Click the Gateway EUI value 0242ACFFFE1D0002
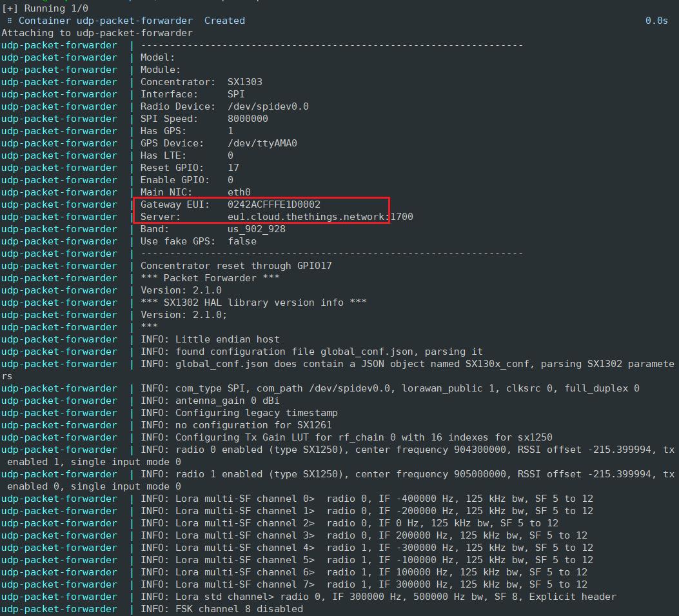 click(x=273, y=204)
